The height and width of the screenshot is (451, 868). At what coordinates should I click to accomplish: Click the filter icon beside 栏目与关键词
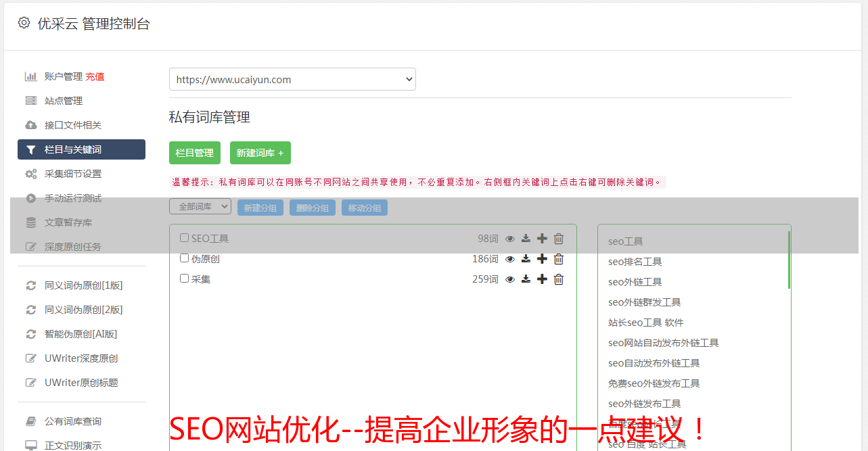[x=31, y=149]
